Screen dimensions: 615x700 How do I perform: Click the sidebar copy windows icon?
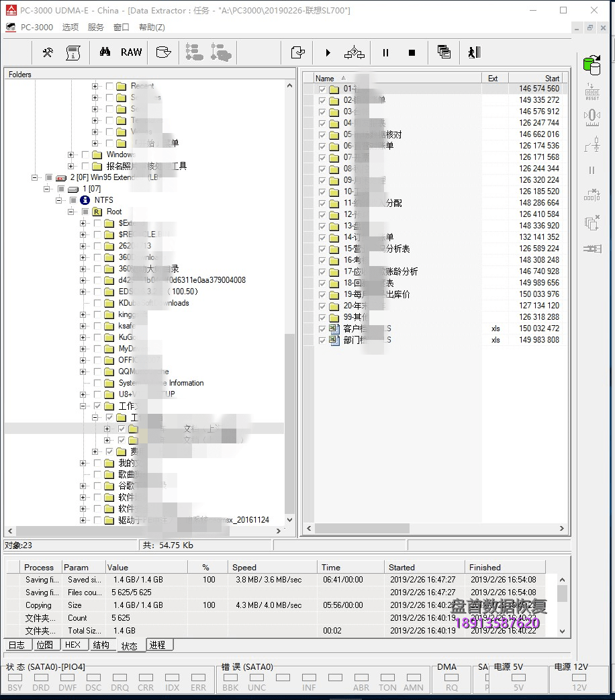tap(592, 222)
